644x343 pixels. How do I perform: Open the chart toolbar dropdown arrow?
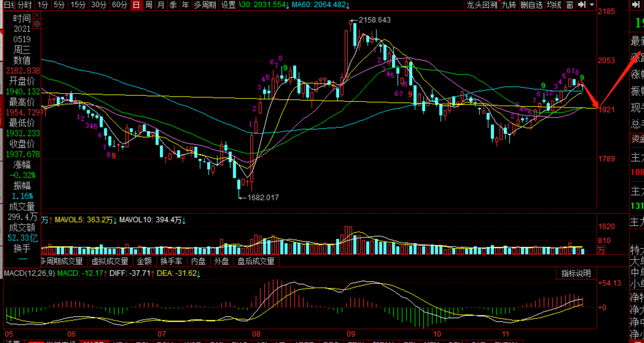click(x=592, y=5)
